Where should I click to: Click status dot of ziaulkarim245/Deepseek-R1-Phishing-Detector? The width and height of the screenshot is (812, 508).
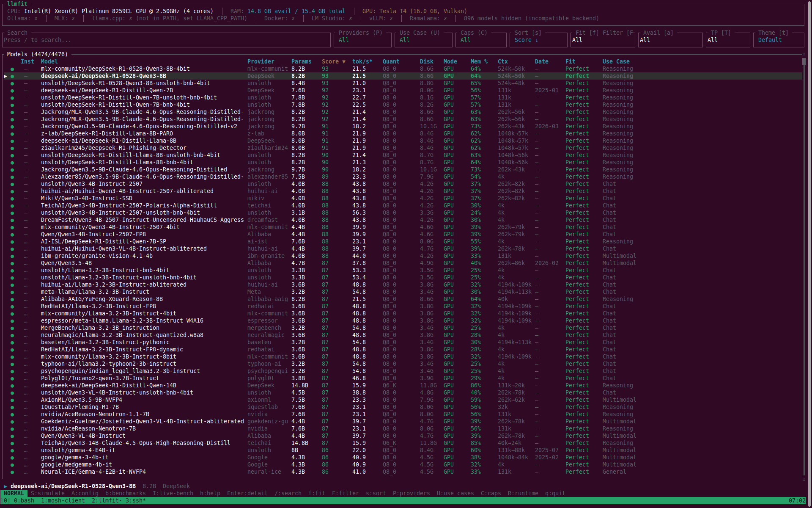pyautogui.click(x=12, y=148)
